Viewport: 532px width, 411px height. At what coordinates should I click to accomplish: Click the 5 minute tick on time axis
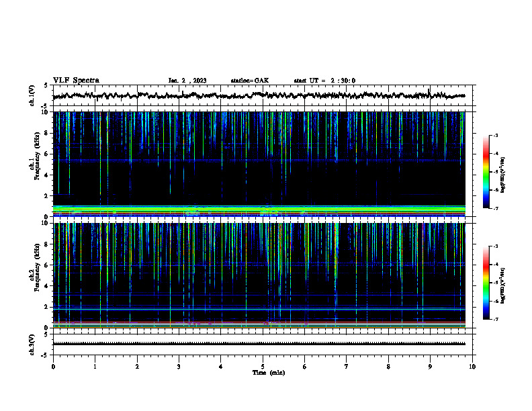coord(263,367)
